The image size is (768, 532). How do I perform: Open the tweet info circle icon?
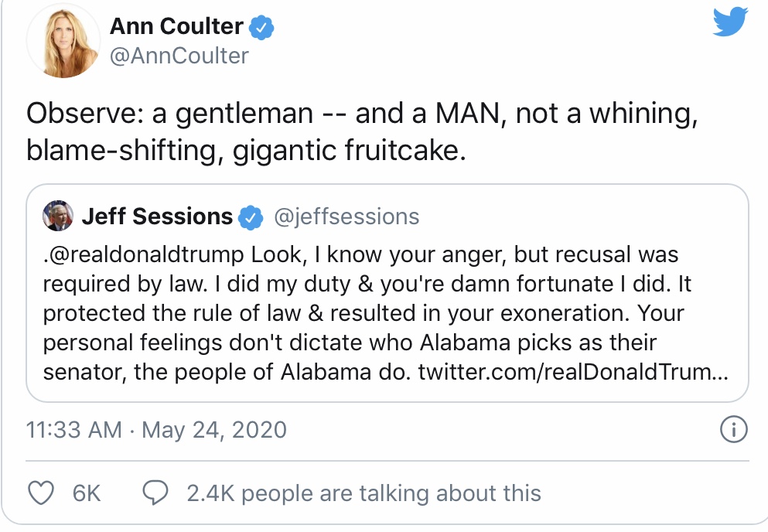coord(732,430)
